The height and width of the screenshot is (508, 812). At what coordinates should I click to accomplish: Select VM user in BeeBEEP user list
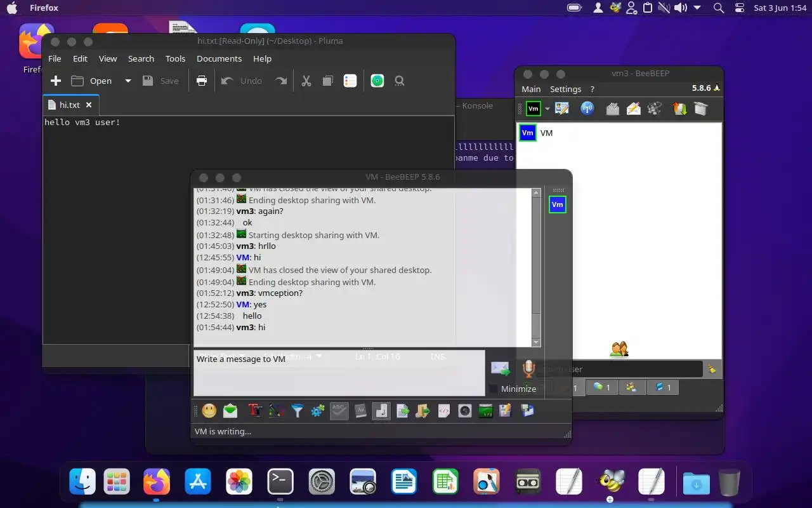click(x=619, y=133)
